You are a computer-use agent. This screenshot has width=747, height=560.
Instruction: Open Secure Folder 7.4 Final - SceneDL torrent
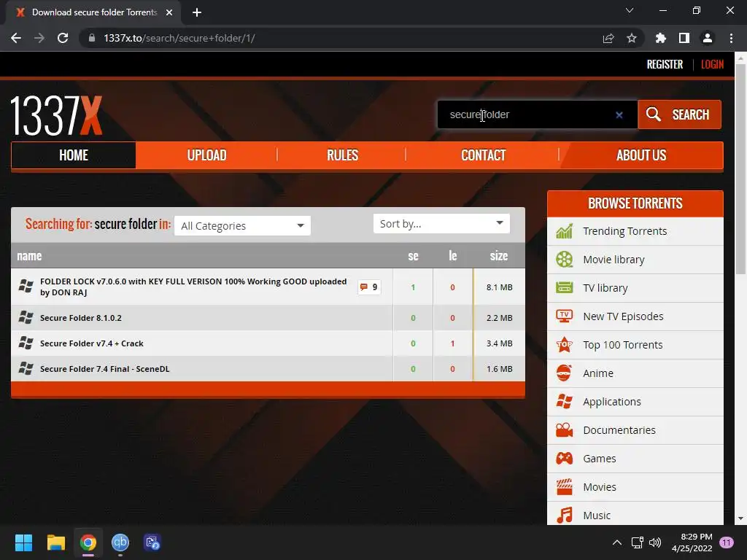coord(105,369)
